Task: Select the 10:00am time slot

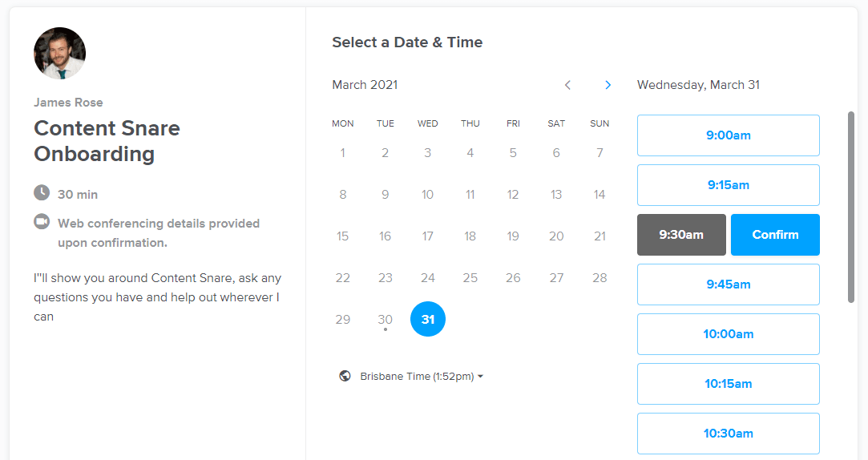Action: (728, 334)
